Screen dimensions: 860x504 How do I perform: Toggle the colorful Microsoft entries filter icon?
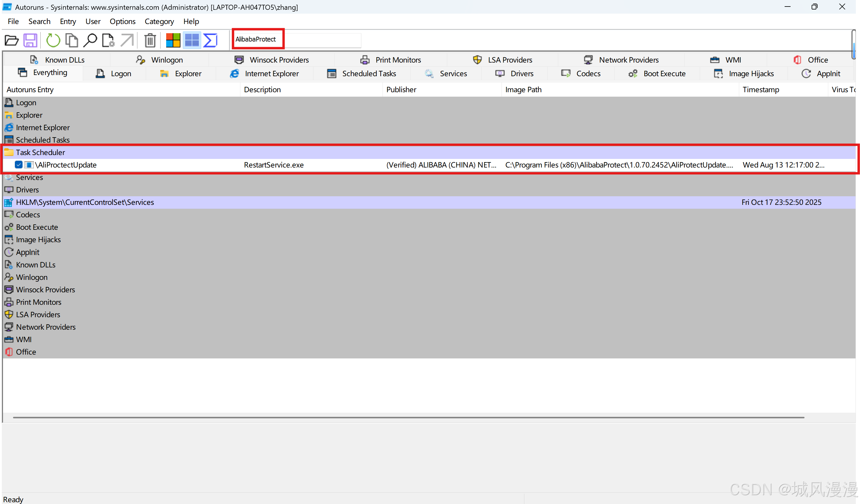tap(173, 40)
